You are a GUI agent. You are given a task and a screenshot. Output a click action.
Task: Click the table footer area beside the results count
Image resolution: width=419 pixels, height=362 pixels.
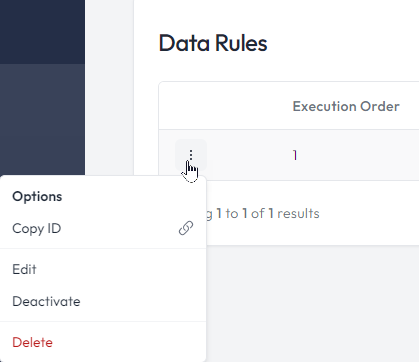369,213
